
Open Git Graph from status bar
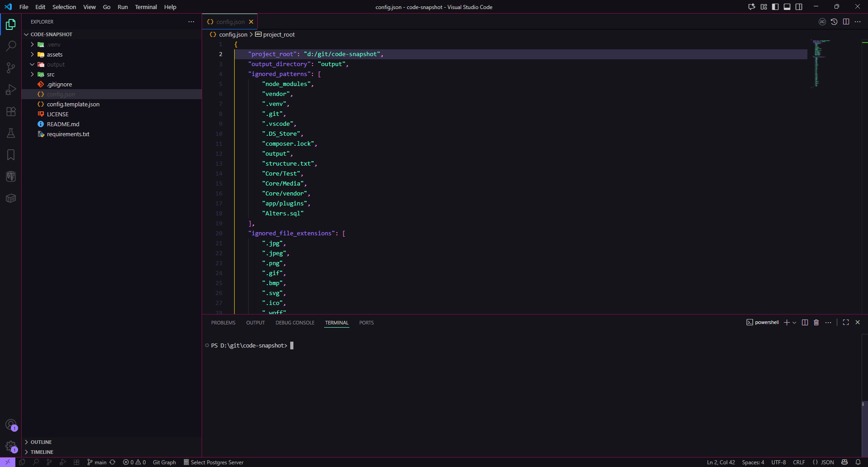(165, 462)
